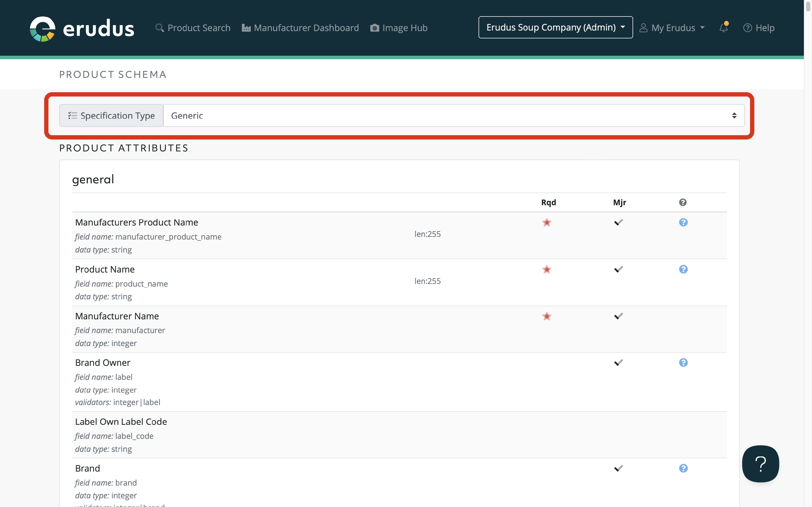The image size is (812, 507).
Task: Click the Erudus logo
Action: 82,28
